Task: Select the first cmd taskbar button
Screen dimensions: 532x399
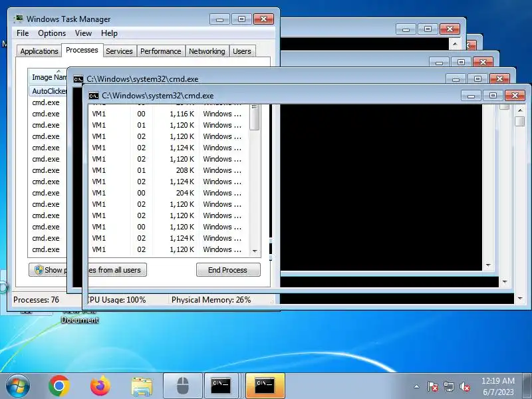Action: (x=221, y=386)
